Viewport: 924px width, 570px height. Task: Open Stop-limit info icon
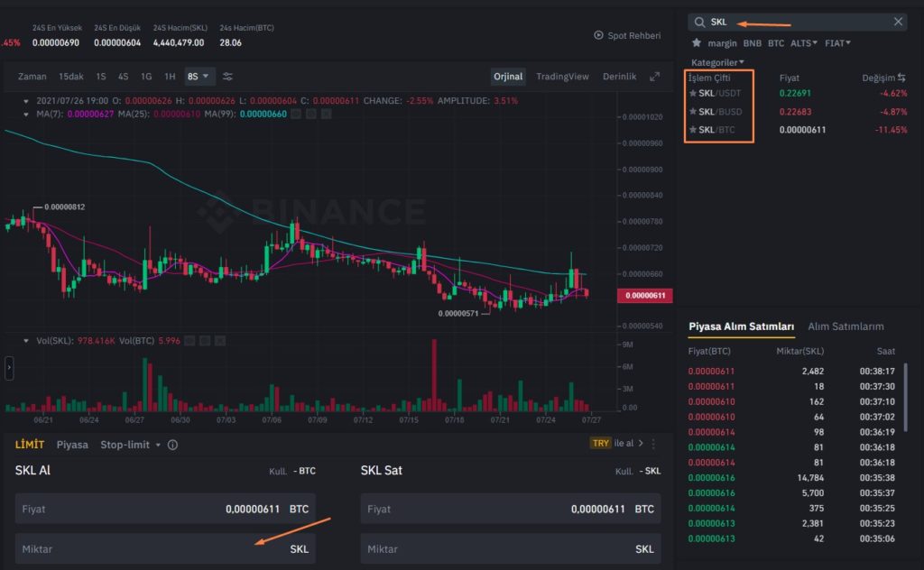click(x=172, y=445)
